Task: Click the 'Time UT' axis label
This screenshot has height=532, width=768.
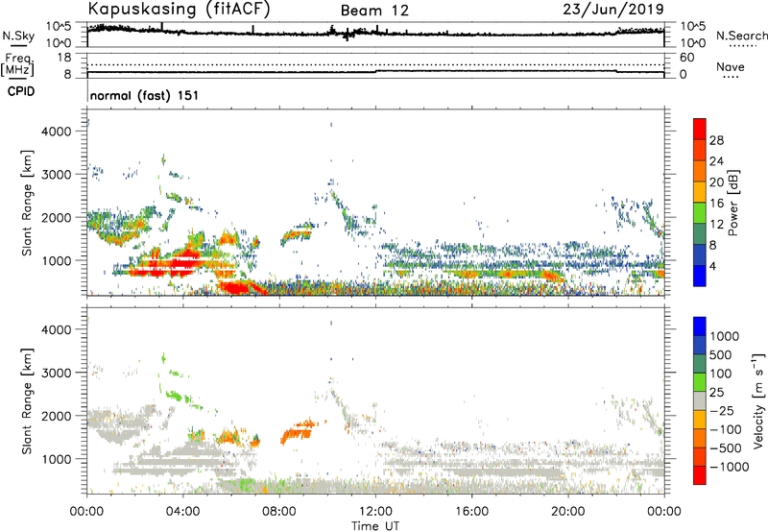Action: click(375, 526)
